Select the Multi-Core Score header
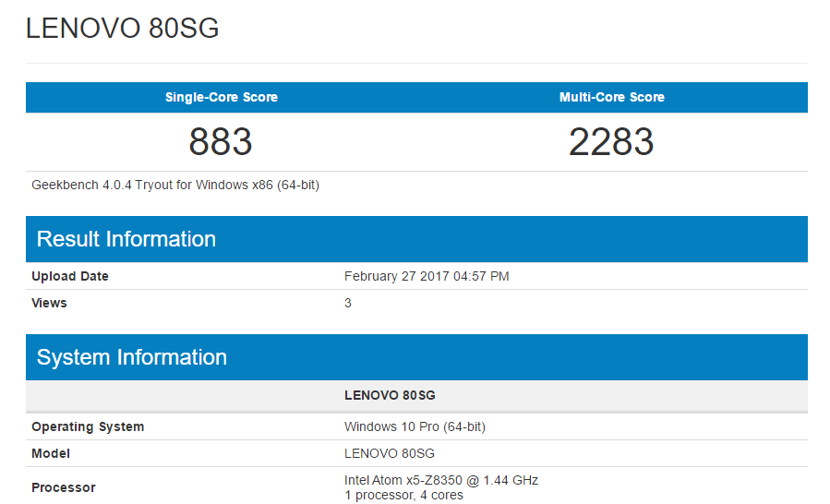The height and width of the screenshot is (504, 830). click(611, 97)
